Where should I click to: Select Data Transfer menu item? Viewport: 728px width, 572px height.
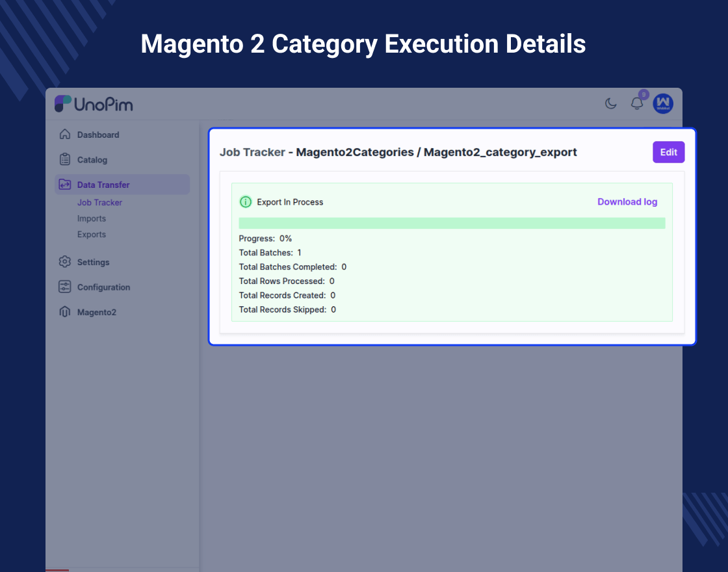[122, 185]
